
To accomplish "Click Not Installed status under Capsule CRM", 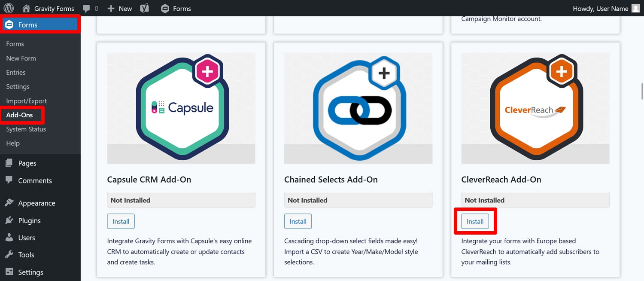I will [181, 200].
